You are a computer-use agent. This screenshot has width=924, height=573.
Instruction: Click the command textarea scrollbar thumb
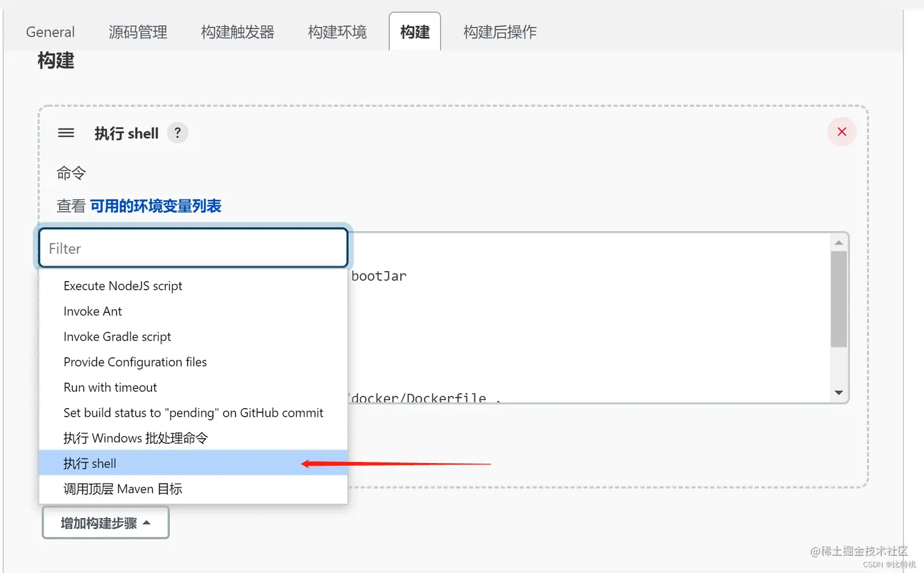[838, 299]
